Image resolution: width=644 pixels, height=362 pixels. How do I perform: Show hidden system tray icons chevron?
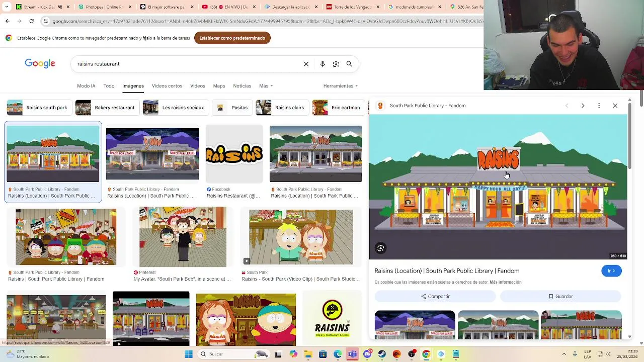pyautogui.click(x=564, y=354)
